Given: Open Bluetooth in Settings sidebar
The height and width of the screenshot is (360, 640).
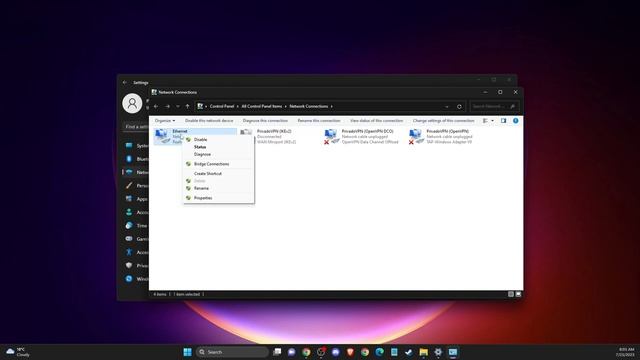Looking at the screenshot, I should (136, 159).
